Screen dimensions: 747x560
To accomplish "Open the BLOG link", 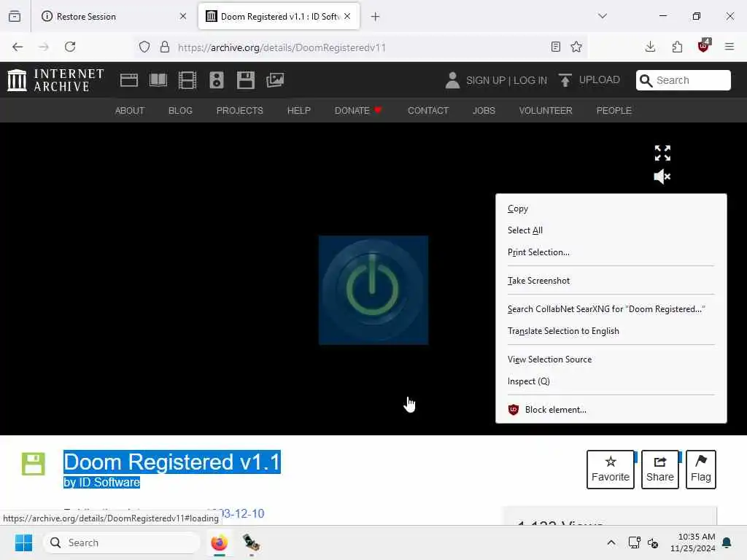I will coord(181,111).
